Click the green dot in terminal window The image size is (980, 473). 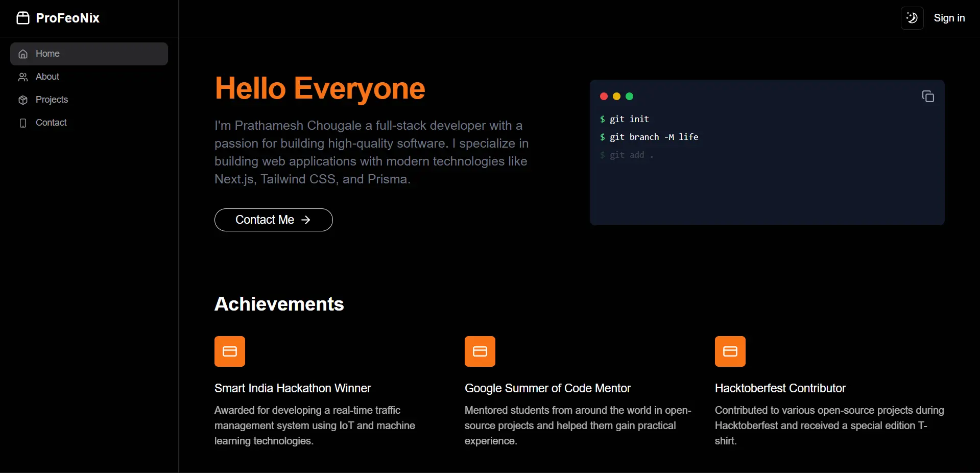coord(629,97)
